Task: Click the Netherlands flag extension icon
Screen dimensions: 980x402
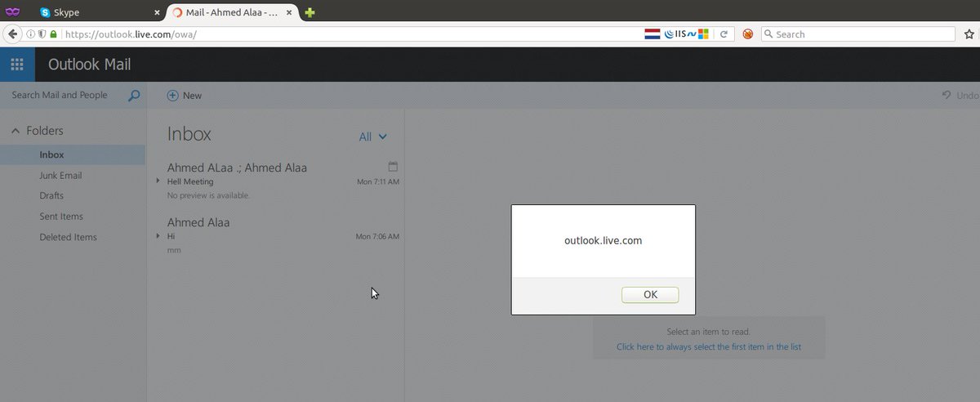Action: point(652,34)
